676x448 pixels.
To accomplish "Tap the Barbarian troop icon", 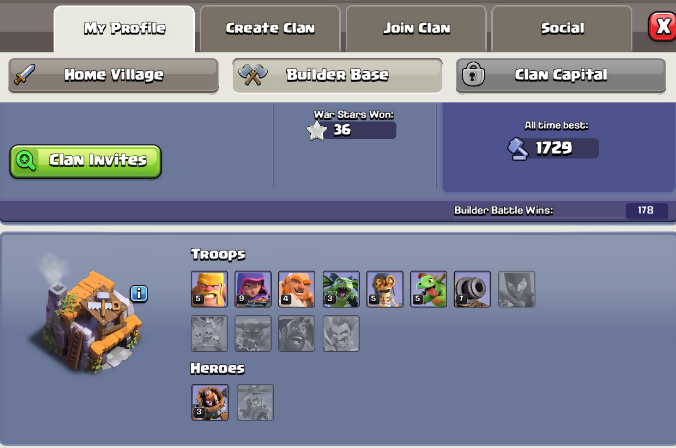I will pyautogui.click(x=209, y=289).
